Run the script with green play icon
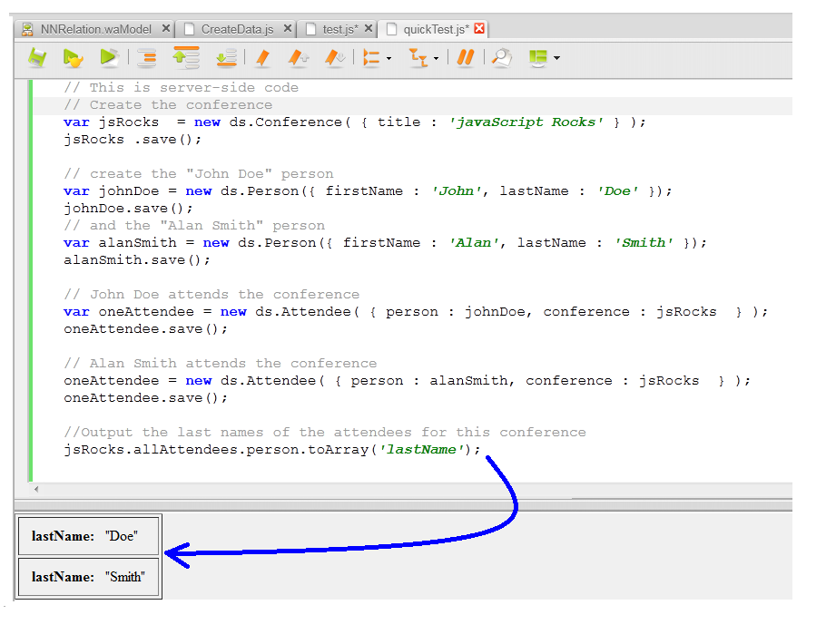The width and height of the screenshot is (836, 644). click(x=109, y=58)
